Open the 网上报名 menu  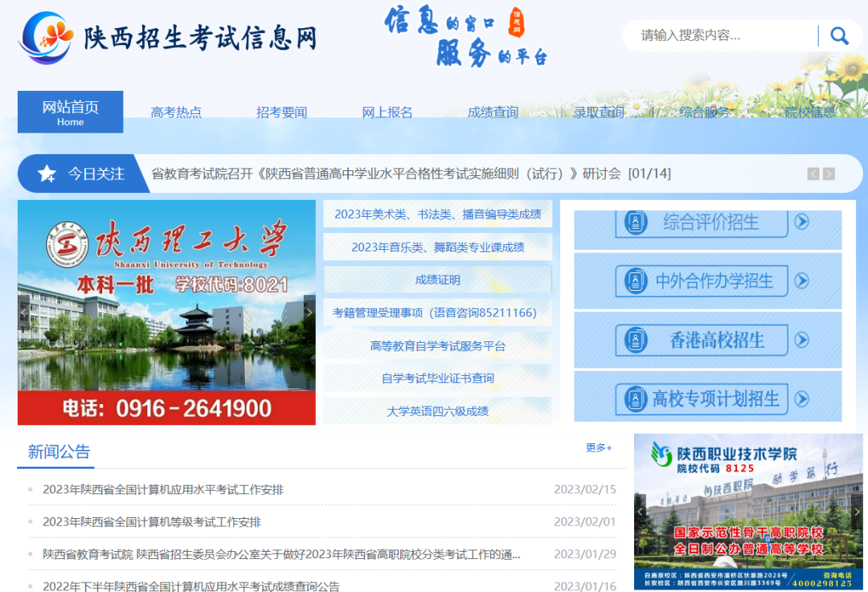[387, 112]
